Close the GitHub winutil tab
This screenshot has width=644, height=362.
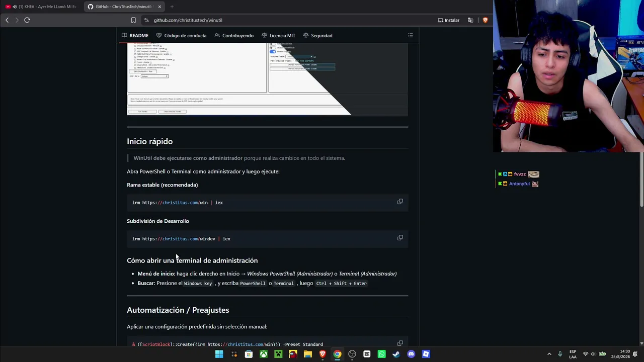(159, 7)
